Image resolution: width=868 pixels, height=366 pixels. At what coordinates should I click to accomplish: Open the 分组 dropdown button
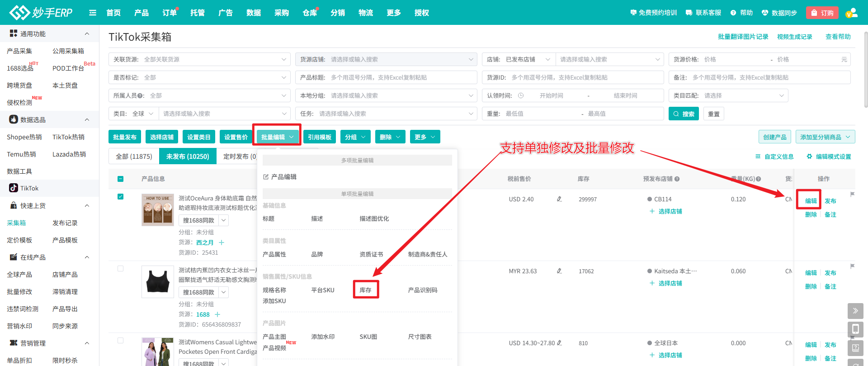[356, 137]
